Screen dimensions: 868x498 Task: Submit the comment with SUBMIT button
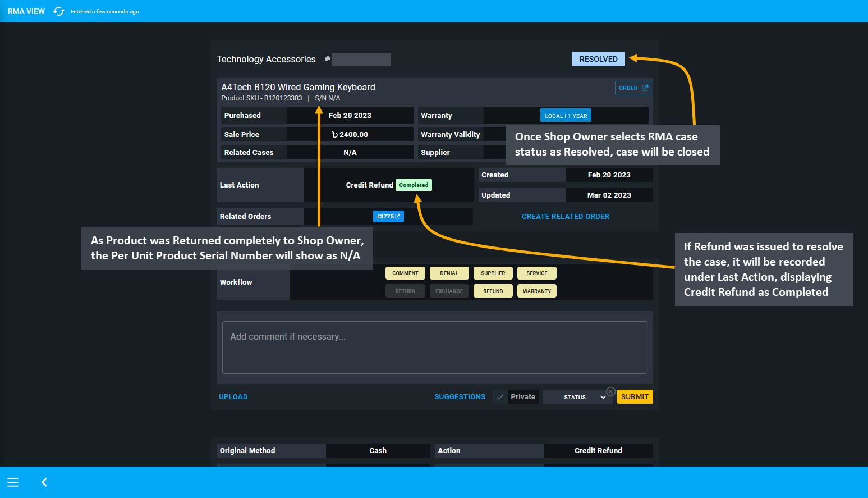click(635, 397)
